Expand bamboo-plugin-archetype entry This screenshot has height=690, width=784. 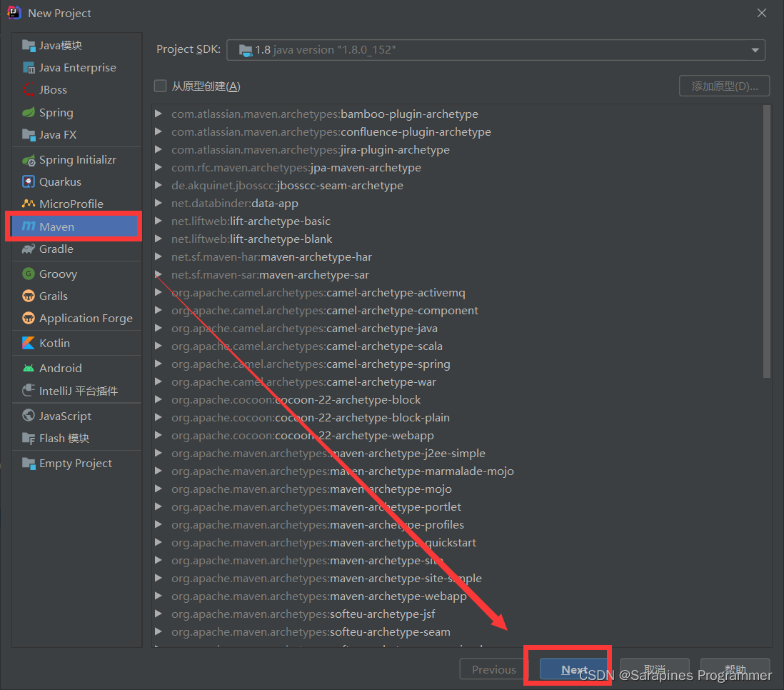(x=159, y=114)
